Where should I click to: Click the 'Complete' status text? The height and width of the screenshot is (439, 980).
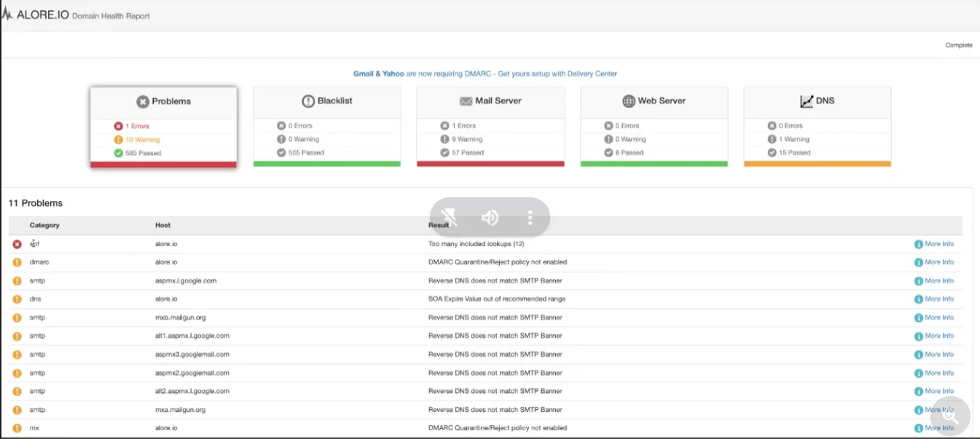pyautogui.click(x=959, y=45)
